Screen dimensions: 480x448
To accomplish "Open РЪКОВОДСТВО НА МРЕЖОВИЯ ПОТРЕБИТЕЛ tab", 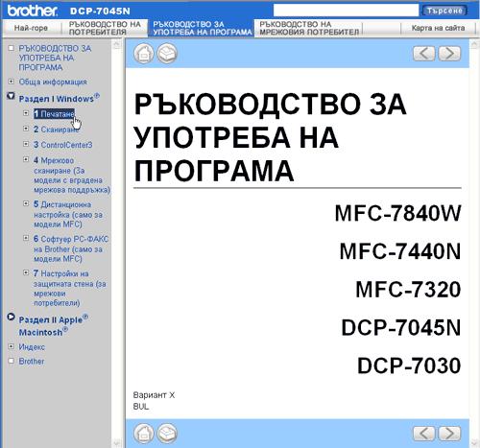I will (309, 28).
